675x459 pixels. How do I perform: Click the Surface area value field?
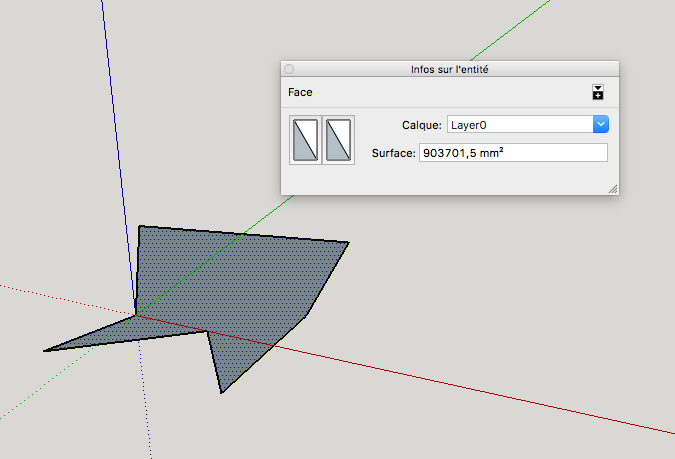tap(513, 153)
